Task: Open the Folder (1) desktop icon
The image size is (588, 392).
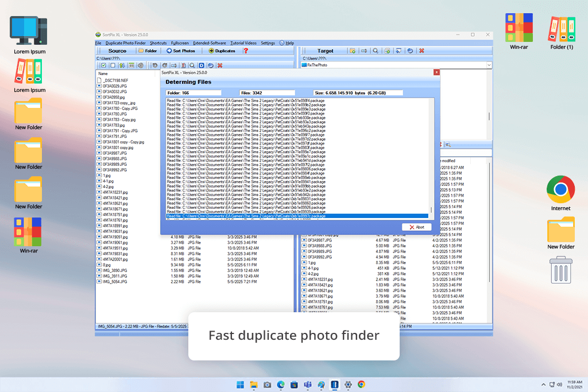Action: [x=562, y=33]
